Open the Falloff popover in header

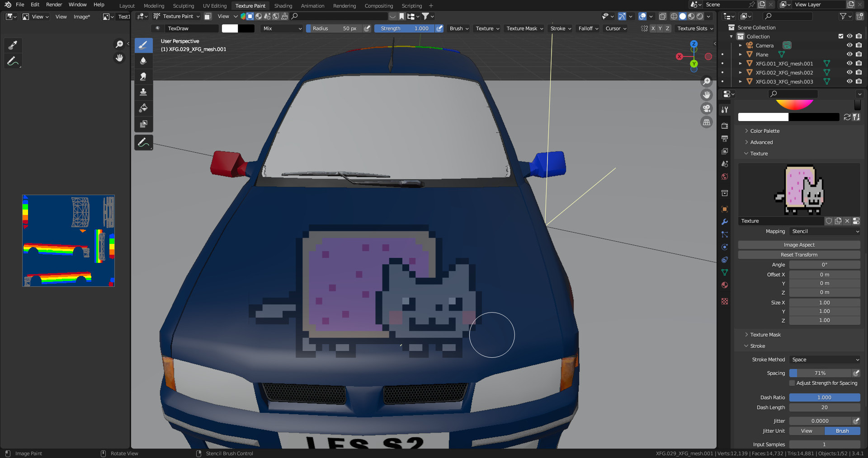(588, 28)
